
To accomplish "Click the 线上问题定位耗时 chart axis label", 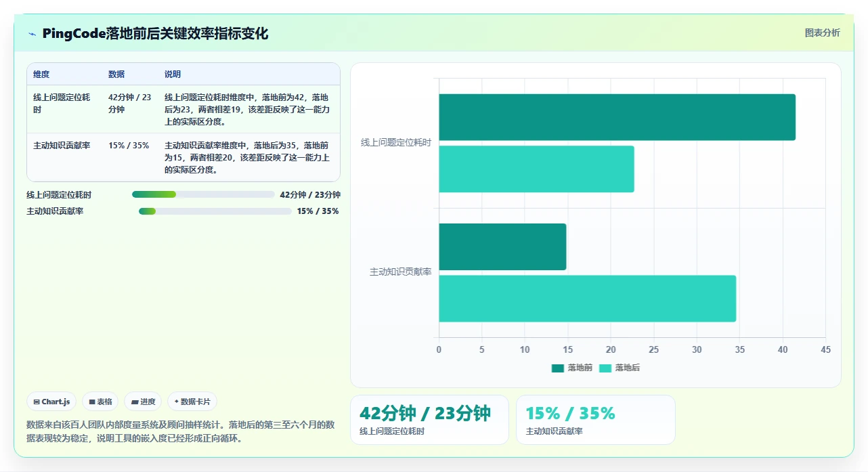I will 396,143.
